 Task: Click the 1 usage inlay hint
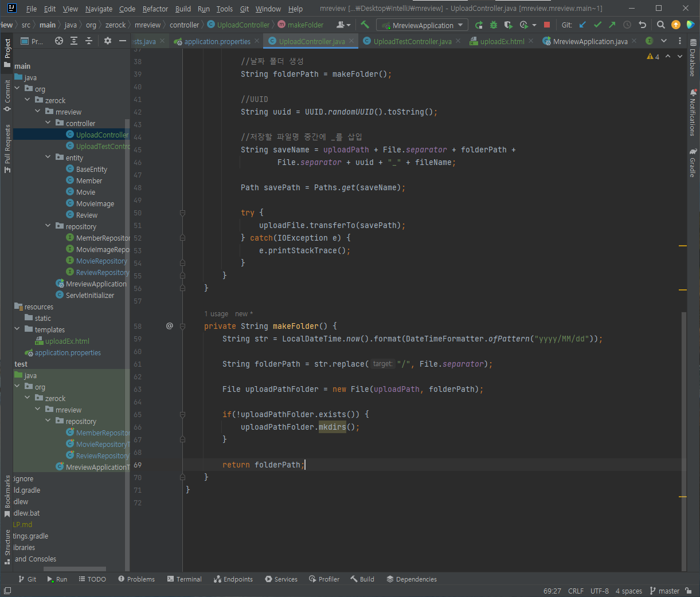click(216, 314)
